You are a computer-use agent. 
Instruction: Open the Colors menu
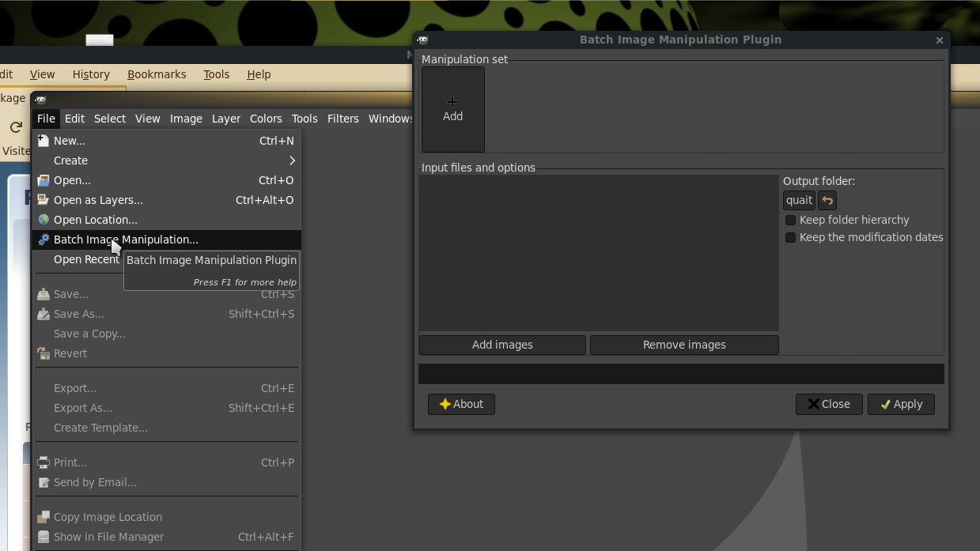(x=266, y=119)
